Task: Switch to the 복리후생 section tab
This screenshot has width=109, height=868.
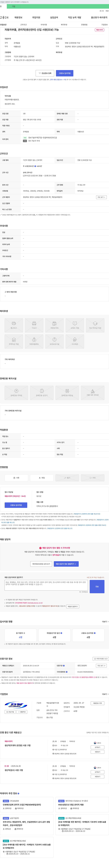Action: click(64, 25)
